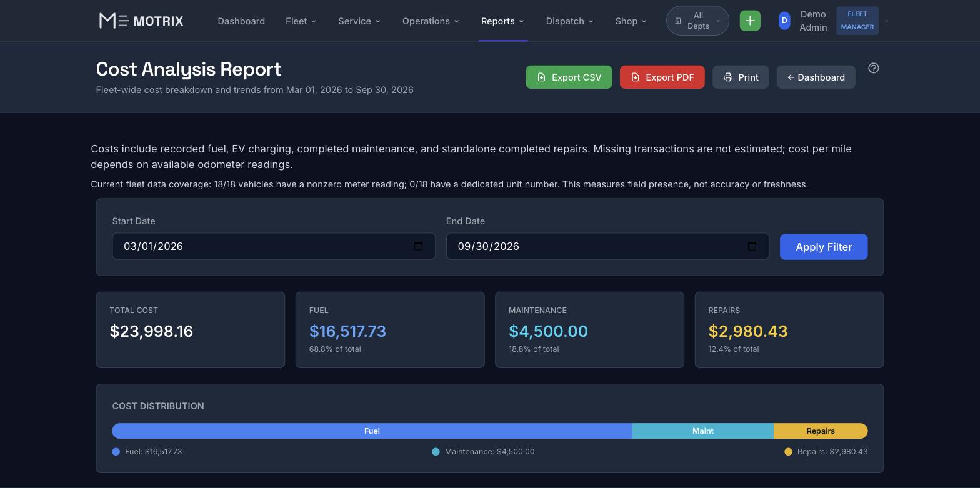Click the $2,980.43 repairs card value
Viewport: 980px width, 488px height.
(747, 331)
